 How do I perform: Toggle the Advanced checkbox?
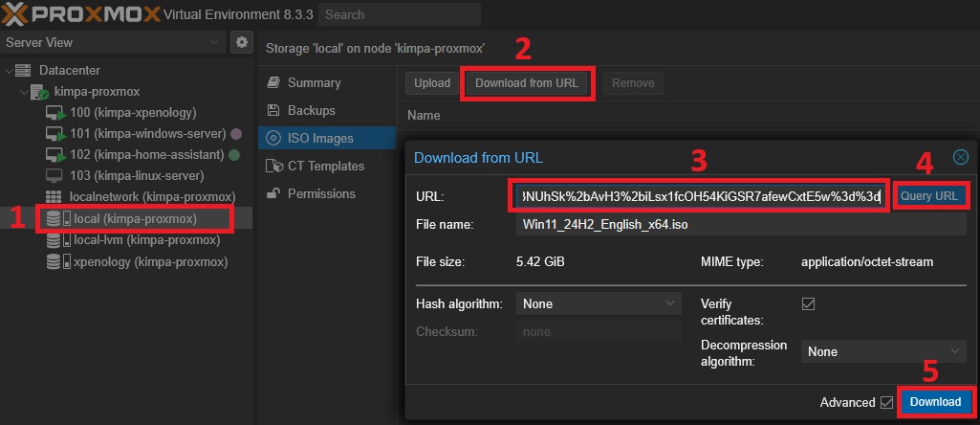tap(885, 402)
